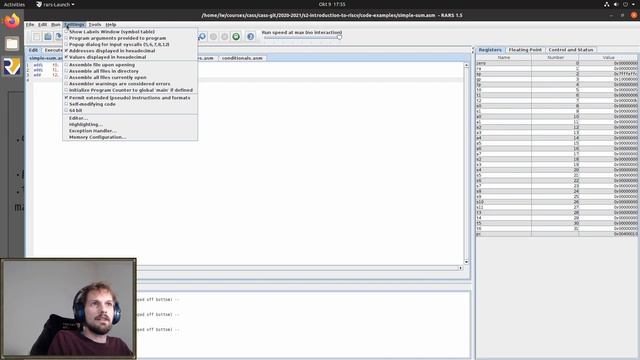This screenshot has height=360, width=640.
Task: Open Exception Handler... settings entry
Action: pyautogui.click(x=130, y=131)
